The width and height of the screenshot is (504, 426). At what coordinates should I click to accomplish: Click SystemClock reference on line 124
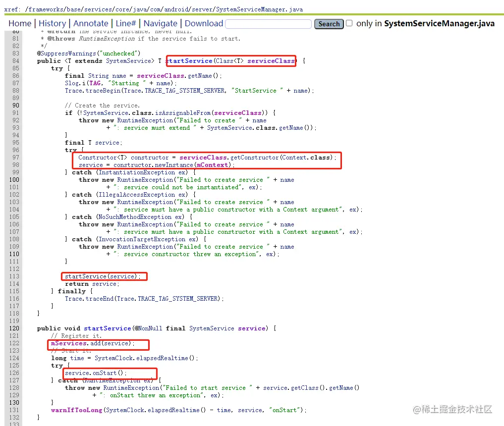pyautogui.click(x=113, y=358)
